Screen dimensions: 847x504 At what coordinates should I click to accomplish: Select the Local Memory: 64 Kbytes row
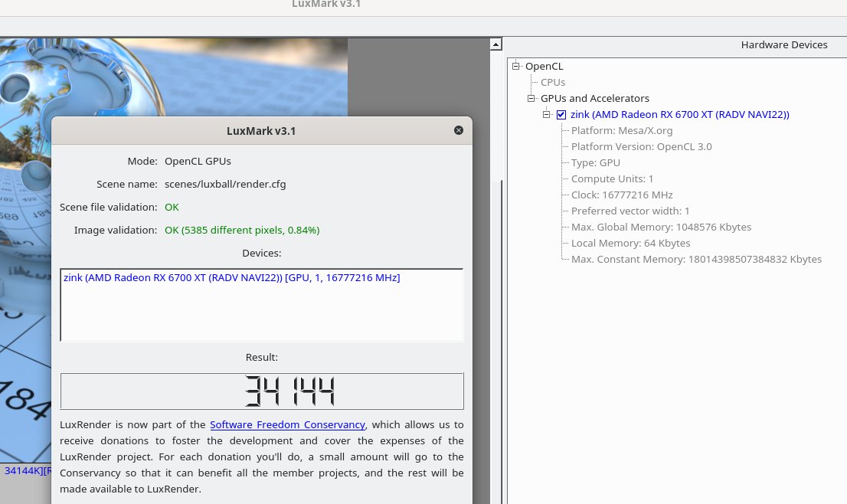tap(630, 244)
